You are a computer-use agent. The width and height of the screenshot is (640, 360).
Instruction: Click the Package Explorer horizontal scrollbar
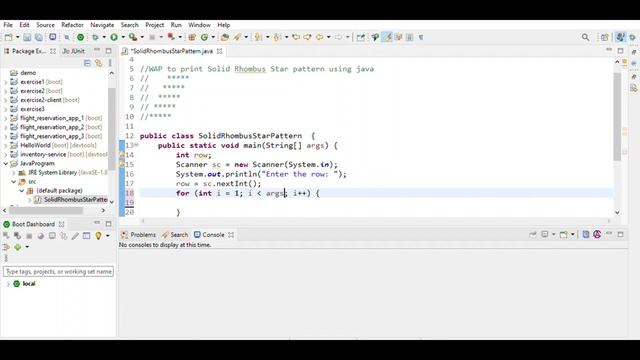point(46,210)
